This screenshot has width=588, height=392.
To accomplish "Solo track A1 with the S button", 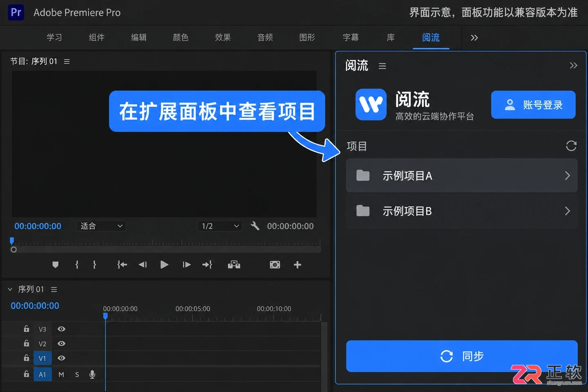I will coord(77,374).
